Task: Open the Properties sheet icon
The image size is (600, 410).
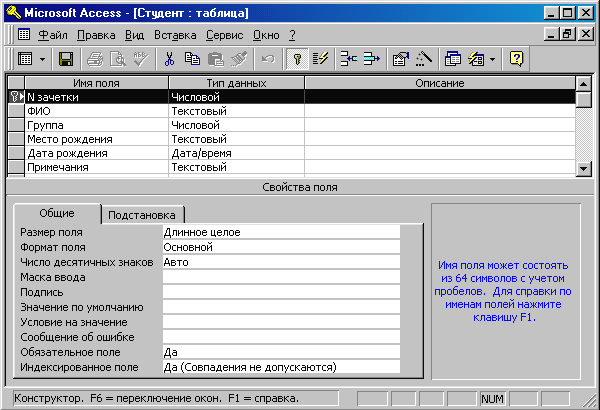Action: pyautogui.click(x=401, y=59)
